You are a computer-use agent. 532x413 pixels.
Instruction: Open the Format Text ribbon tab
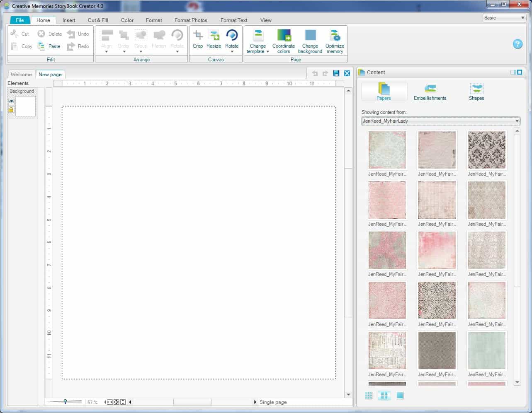[x=234, y=20]
